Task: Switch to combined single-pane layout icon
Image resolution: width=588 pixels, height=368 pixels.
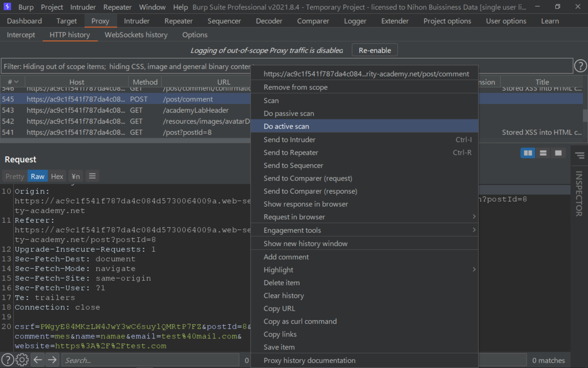Action: tap(558, 153)
